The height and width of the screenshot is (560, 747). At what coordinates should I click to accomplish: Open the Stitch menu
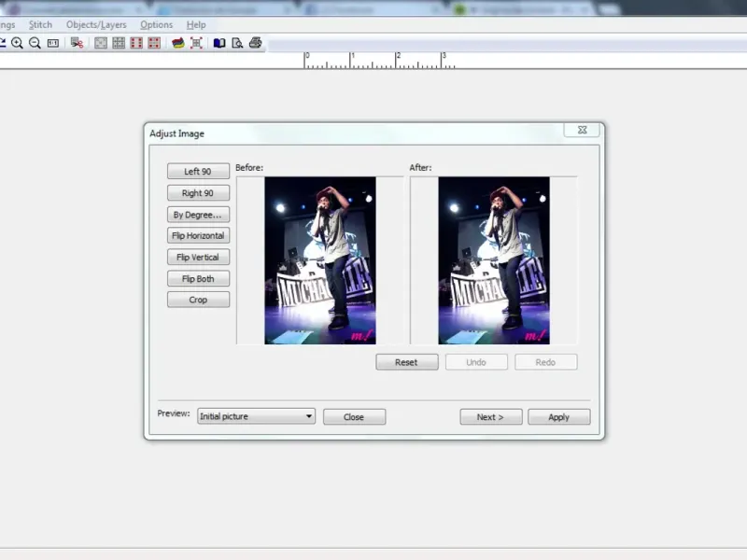tap(40, 24)
